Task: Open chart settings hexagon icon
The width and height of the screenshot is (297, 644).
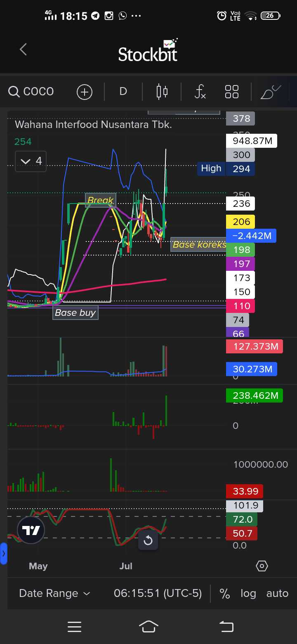Action: [x=262, y=566]
